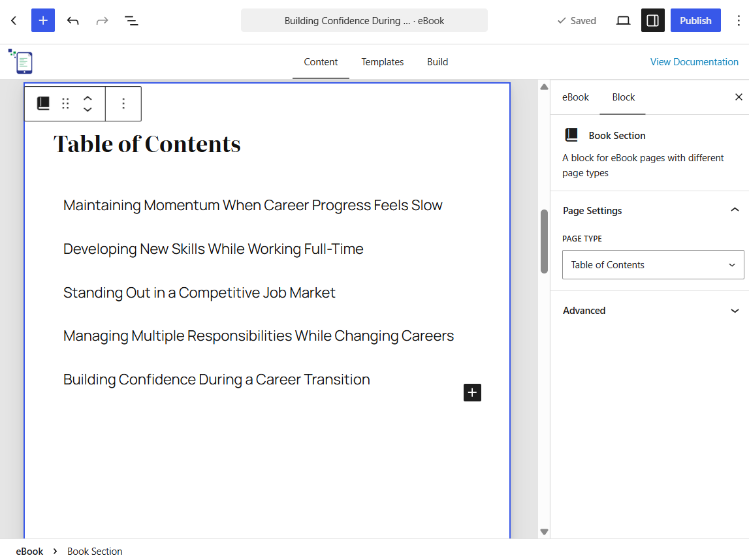Open the document title command bar
Screen dimensions: 749x560
364,20
